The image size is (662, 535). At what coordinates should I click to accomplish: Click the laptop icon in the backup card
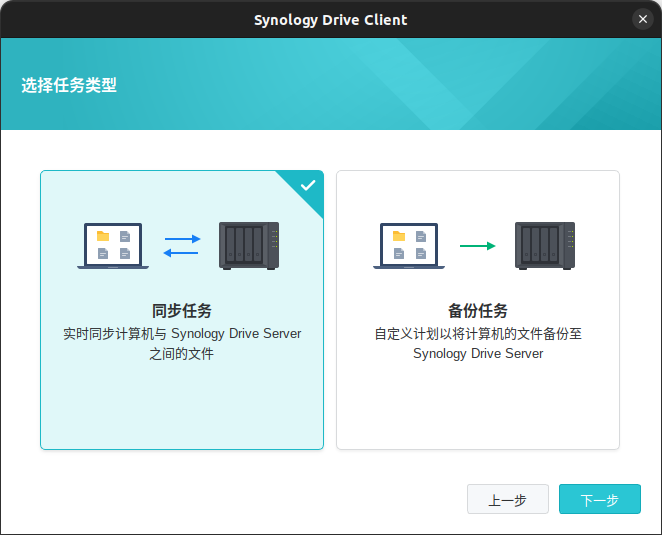(x=409, y=246)
